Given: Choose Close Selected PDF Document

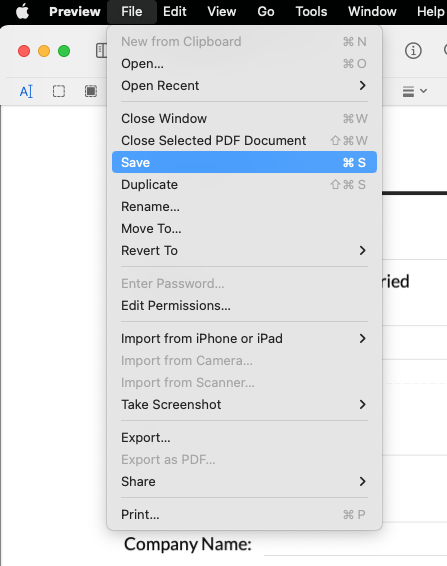Looking at the screenshot, I should coord(244,140).
